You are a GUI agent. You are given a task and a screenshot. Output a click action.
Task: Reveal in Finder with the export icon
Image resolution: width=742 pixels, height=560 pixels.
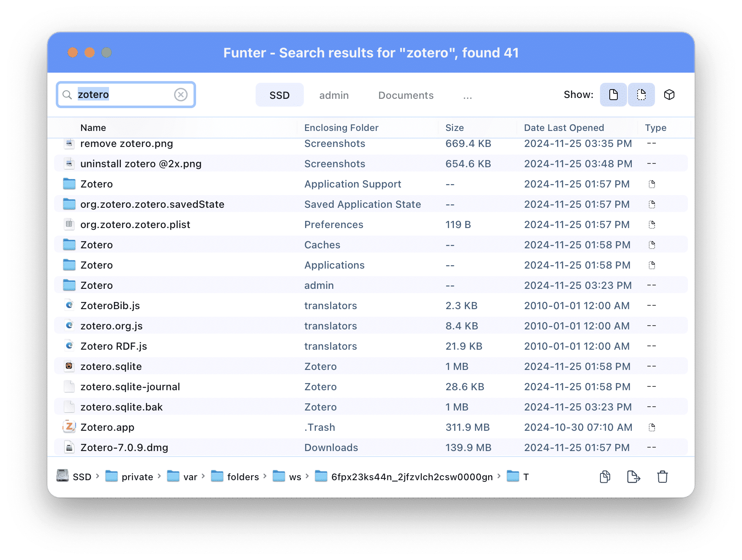pos(633,477)
